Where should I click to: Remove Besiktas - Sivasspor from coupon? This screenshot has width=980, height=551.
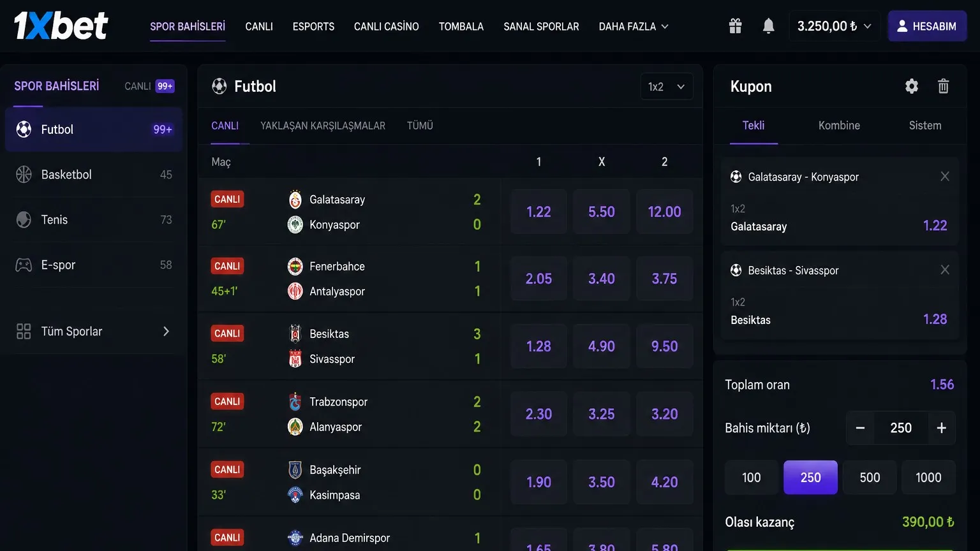[x=945, y=270]
